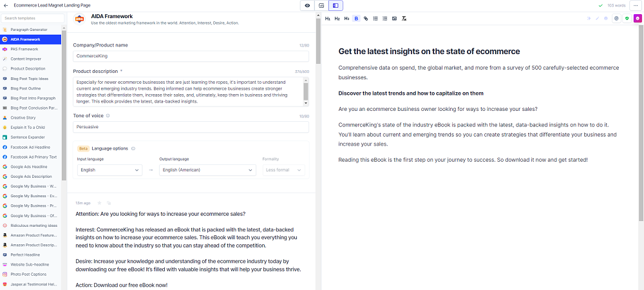Image resolution: width=644 pixels, height=290 pixels.
Task: Open the Formality dropdown
Action: coord(284,170)
